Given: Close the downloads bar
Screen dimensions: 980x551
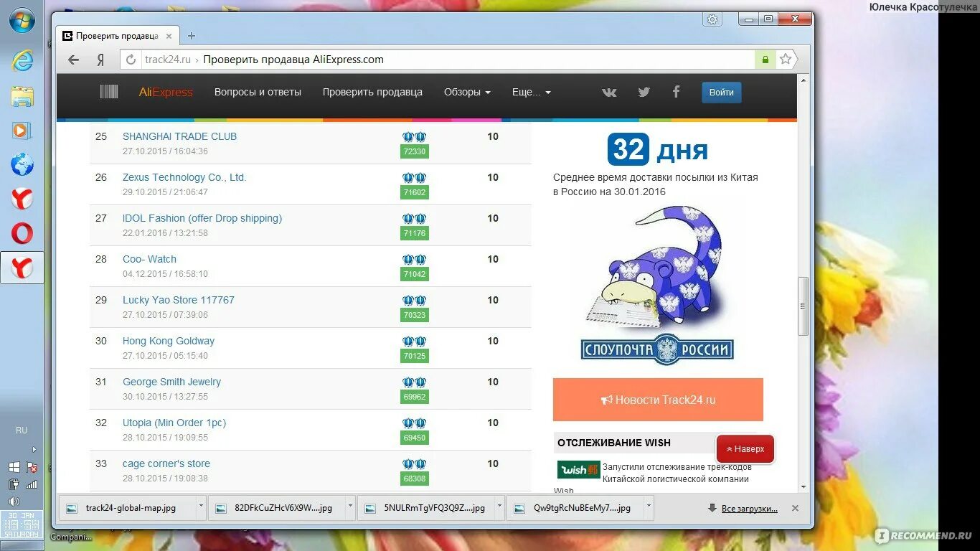Looking at the screenshot, I should click(x=795, y=508).
